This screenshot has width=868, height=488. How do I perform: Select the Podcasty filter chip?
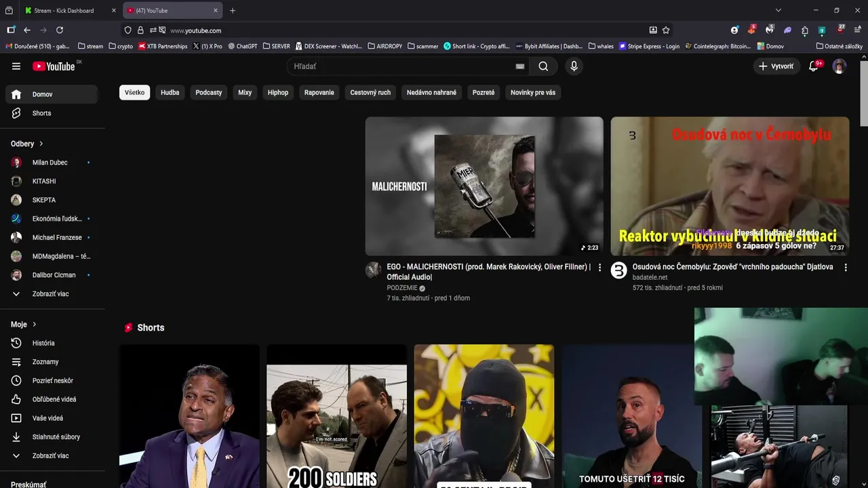point(209,92)
